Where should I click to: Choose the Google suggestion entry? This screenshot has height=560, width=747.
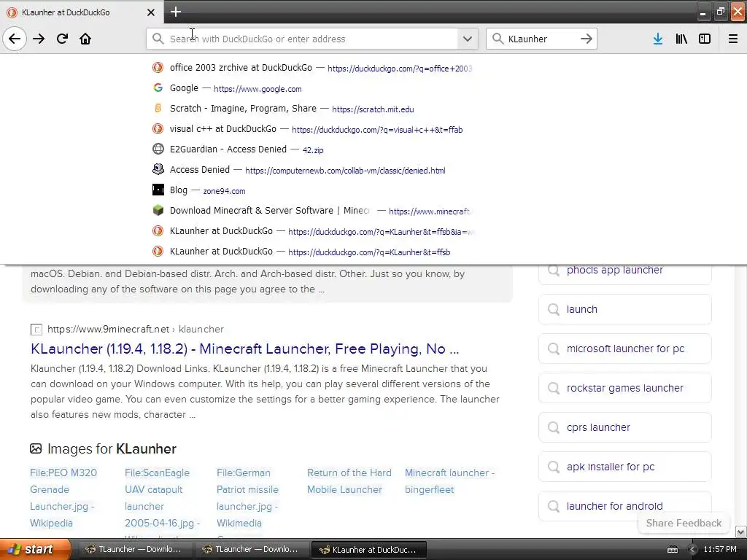[312, 88]
